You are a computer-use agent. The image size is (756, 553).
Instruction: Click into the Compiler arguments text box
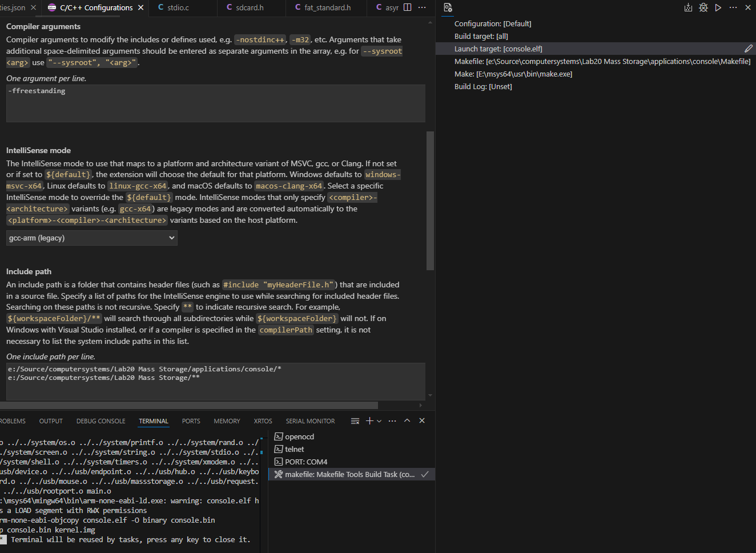click(x=216, y=103)
